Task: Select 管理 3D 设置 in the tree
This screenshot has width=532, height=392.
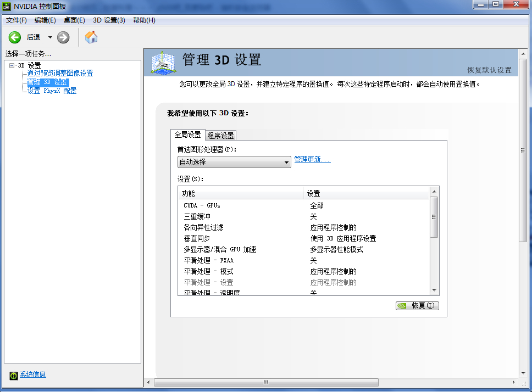Action: coord(47,82)
